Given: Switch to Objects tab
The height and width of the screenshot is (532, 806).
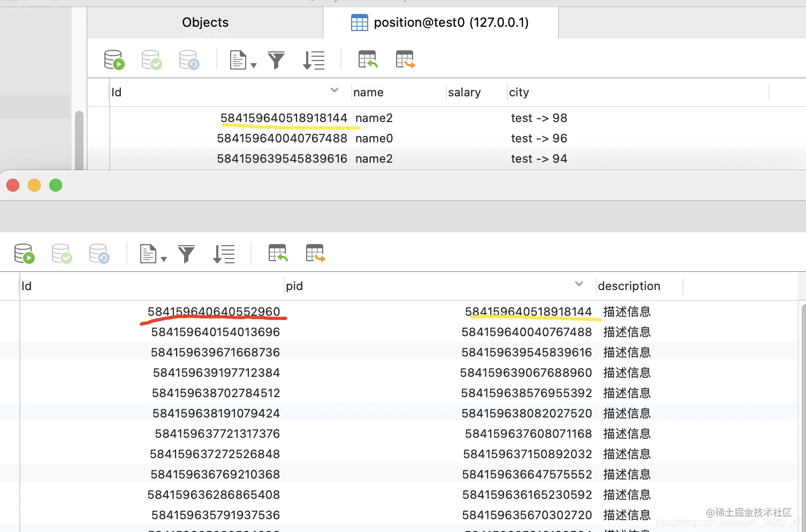Looking at the screenshot, I should click(205, 22).
